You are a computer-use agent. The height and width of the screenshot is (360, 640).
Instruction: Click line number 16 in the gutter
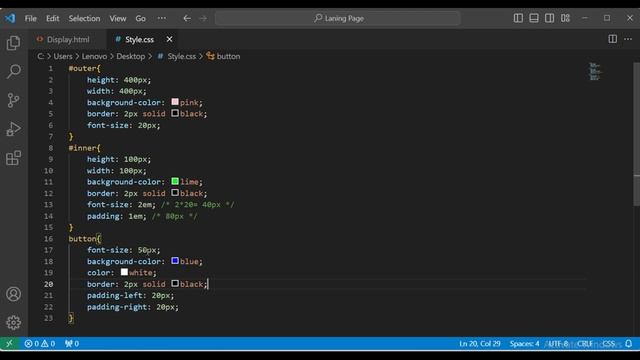click(x=49, y=239)
